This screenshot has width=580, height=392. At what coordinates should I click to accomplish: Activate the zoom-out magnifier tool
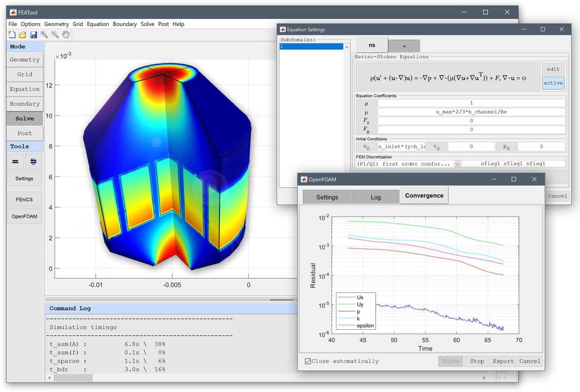point(54,35)
